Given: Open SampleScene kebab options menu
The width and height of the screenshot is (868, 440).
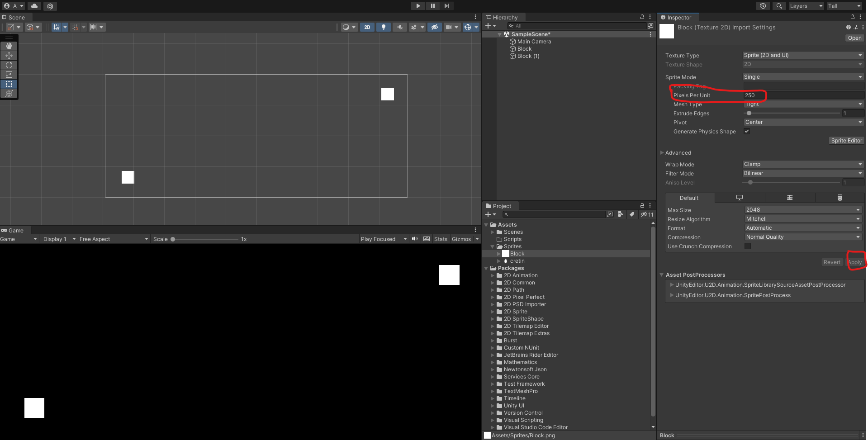Looking at the screenshot, I should [x=650, y=34].
